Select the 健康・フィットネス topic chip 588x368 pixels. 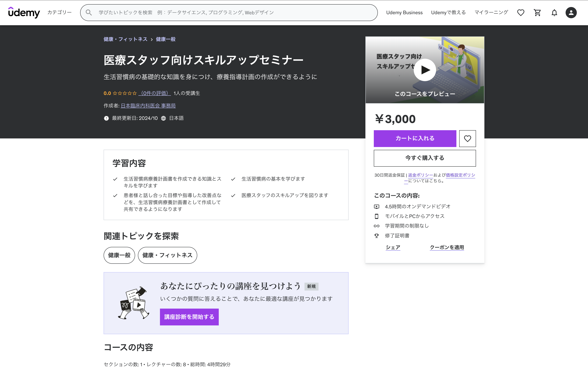click(x=167, y=255)
